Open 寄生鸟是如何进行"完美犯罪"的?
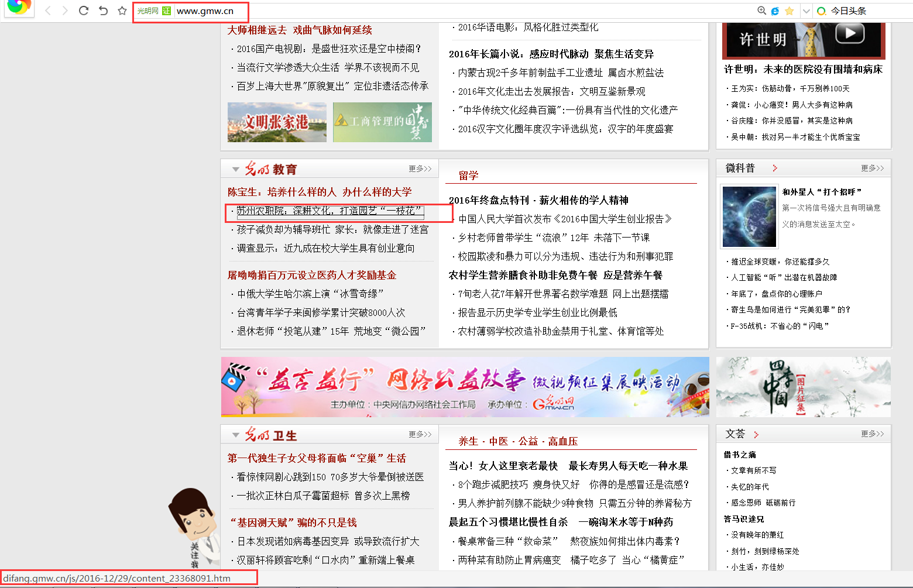 [790, 310]
